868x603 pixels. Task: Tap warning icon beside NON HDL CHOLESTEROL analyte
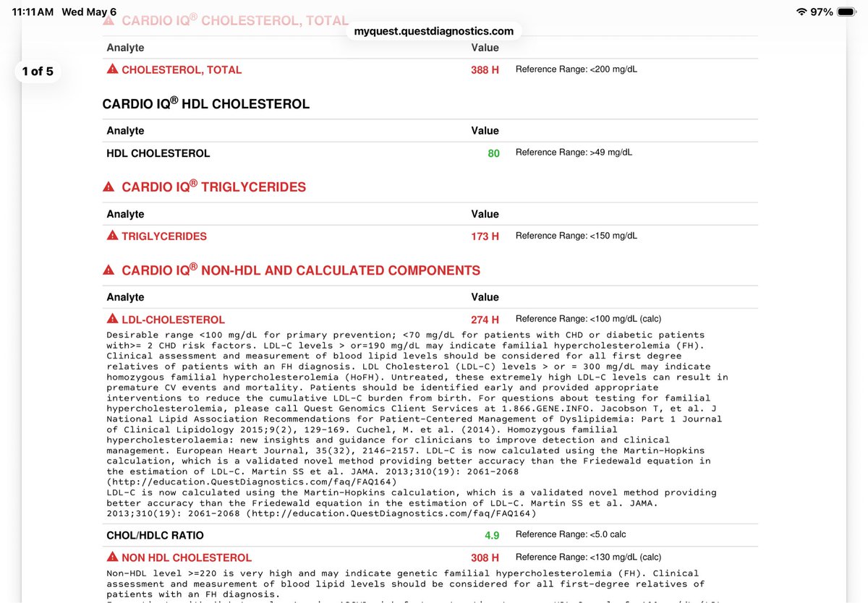click(112, 557)
